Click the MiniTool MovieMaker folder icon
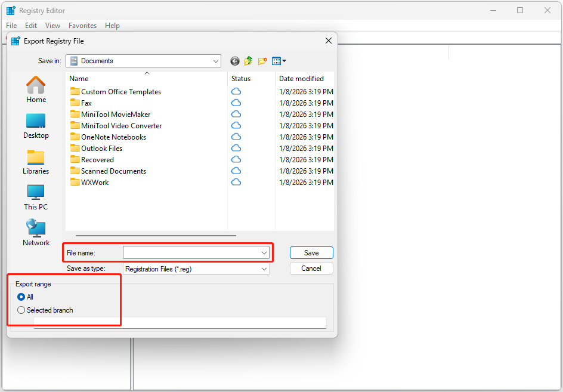This screenshot has width=563, height=392. (75, 114)
